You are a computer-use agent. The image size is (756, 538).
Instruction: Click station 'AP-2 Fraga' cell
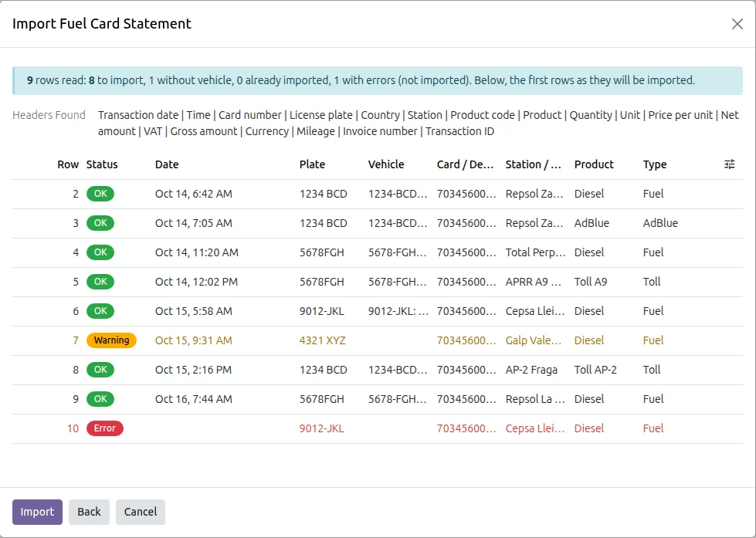tap(531, 370)
